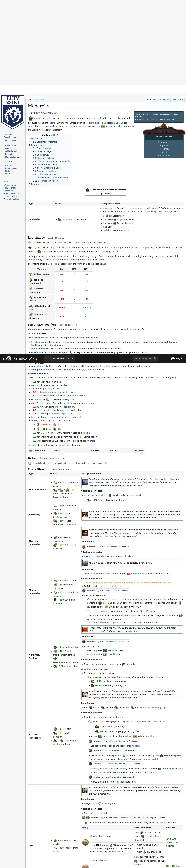Click the monarchy crown icon before intro text
Screen dimensions: 186x868
click(31, 118)
